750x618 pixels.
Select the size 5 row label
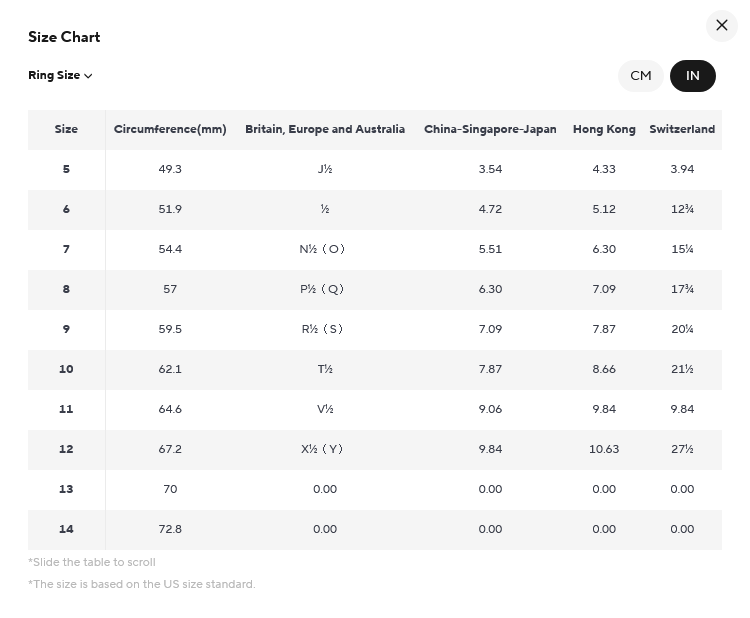click(66, 169)
